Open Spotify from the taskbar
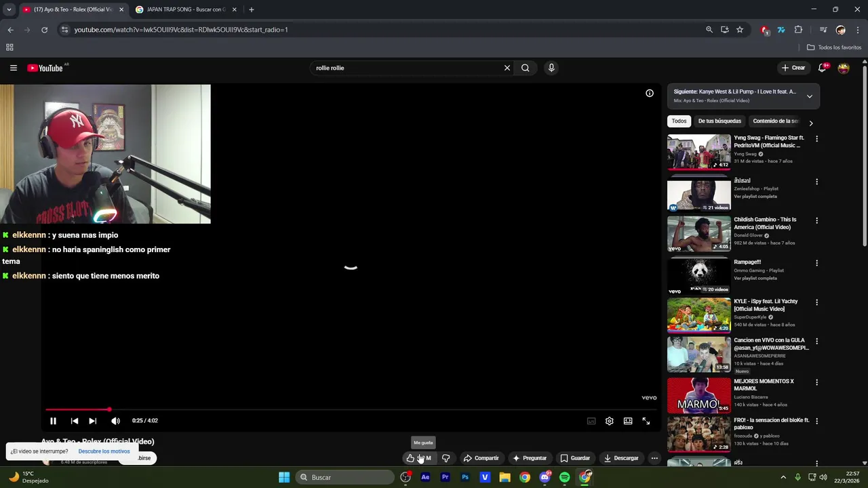The image size is (868, 488). click(565, 477)
